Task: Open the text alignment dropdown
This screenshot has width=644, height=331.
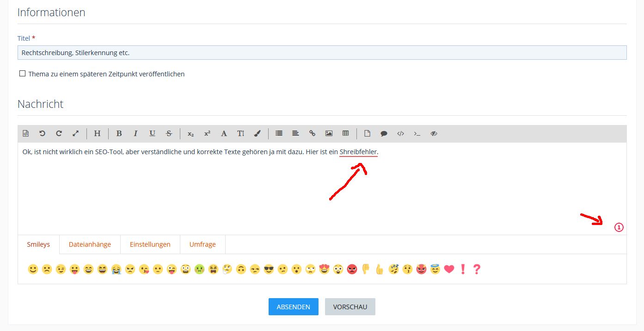Action: [x=295, y=133]
